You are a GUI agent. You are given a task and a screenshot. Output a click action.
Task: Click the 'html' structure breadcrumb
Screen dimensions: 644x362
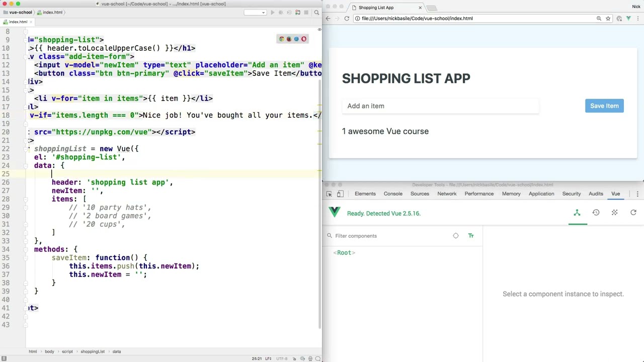tap(33, 351)
